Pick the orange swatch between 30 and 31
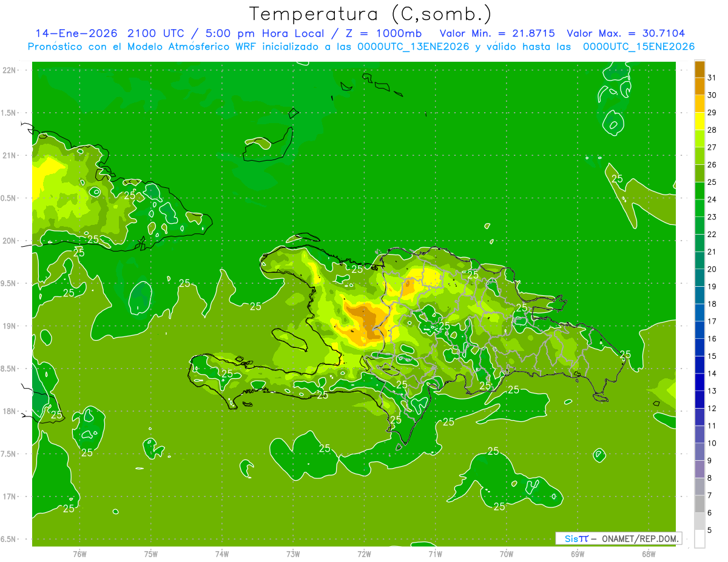The image size is (728, 562). (699, 86)
